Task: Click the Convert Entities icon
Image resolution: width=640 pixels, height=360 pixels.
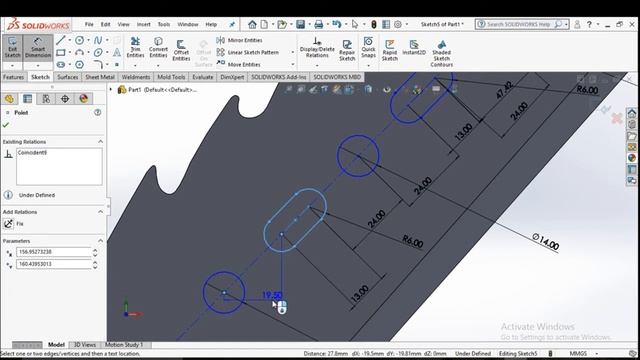Action: [158, 47]
